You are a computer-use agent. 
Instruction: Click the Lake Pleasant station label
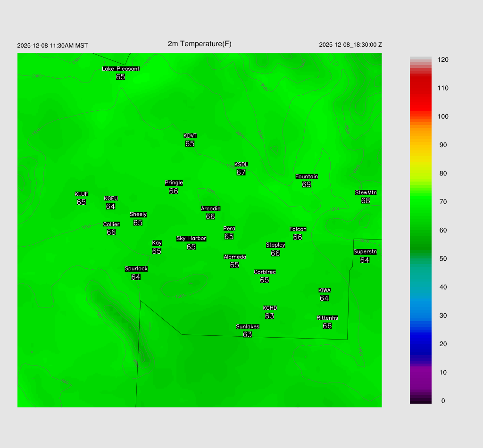pyautogui.click(x=121, y=69)
